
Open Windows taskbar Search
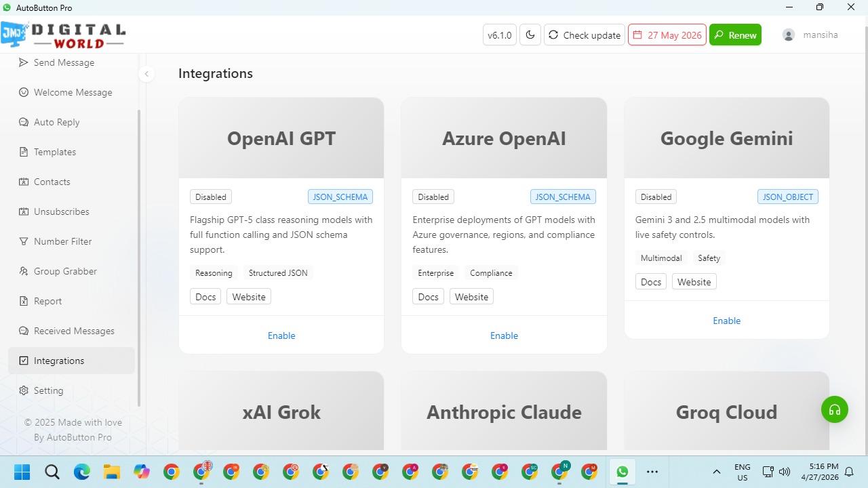click(52, 472)
